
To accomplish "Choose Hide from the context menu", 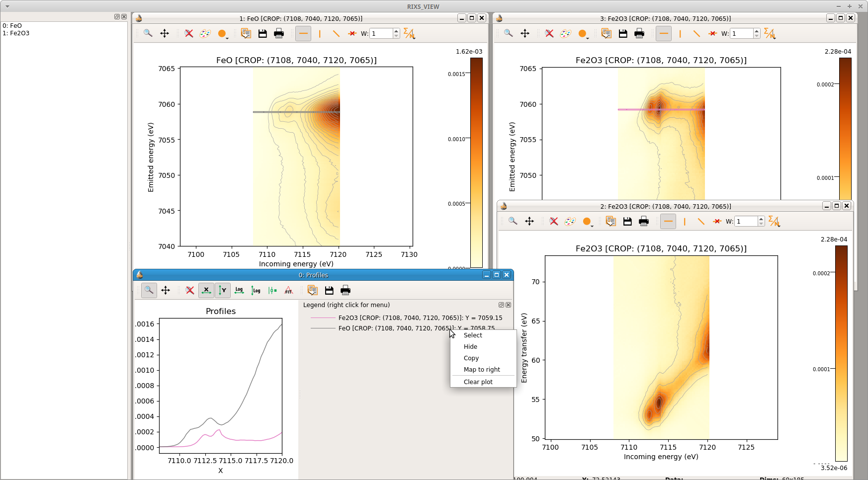I will 470,347.
